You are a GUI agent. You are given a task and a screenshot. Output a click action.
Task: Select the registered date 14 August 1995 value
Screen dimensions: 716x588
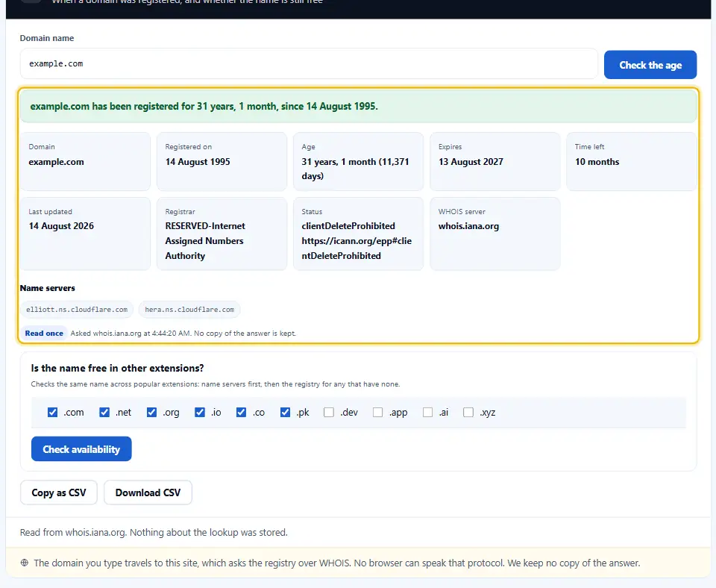click(198, 162)
